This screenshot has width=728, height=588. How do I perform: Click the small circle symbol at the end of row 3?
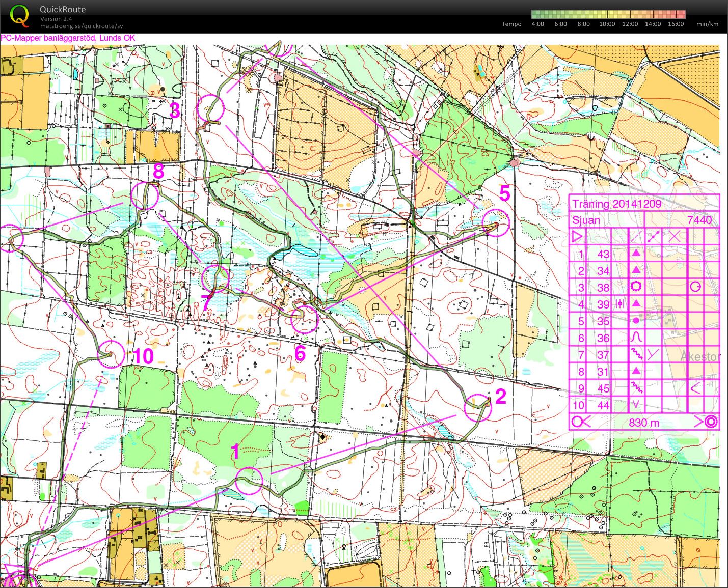click(x=695, y=287)
